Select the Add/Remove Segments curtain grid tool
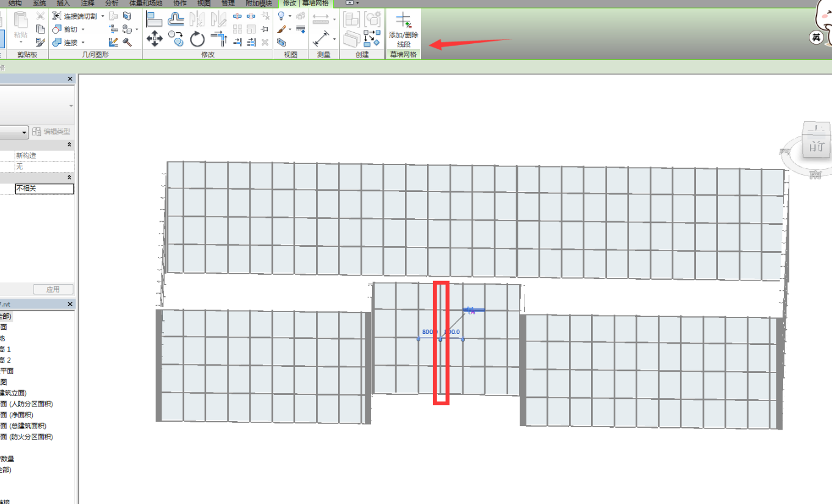This screenshot has height=504, width=832. point(403,29)
